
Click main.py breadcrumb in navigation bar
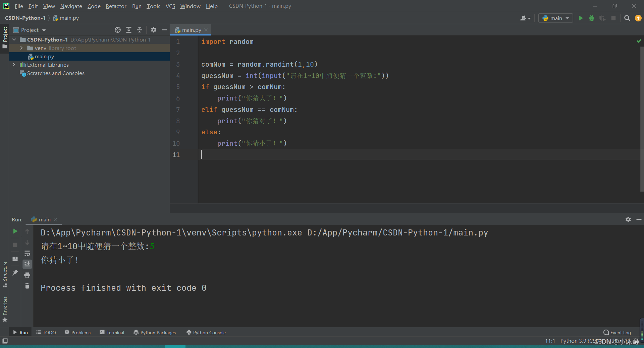click(x=66, y=18)
